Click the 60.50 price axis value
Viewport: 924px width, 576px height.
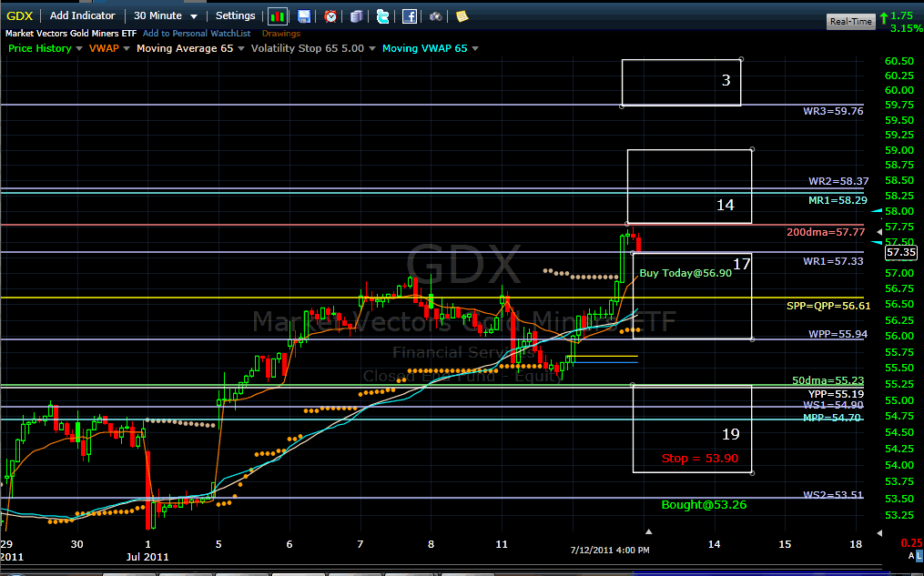point(899,61)
